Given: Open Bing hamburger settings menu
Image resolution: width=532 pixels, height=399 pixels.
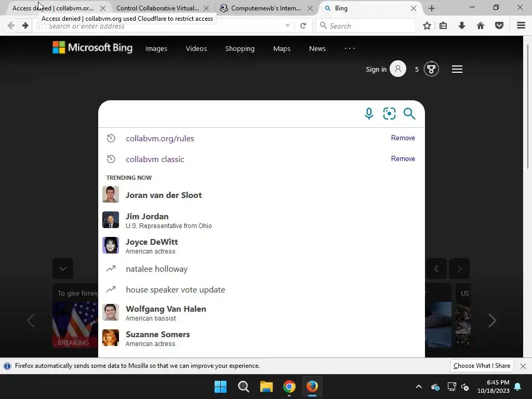Looking at the screenshot, I should pos(457,69).
